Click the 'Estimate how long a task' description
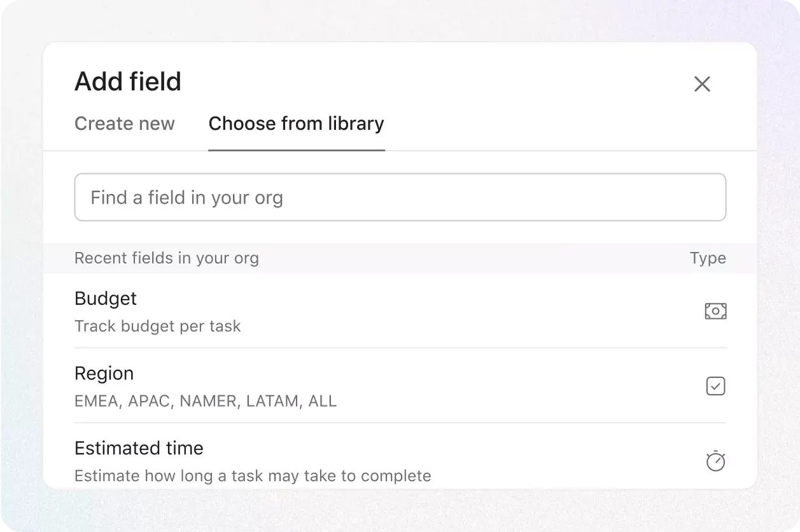Viewport: 800px width, 532px height. (x=253, y=476)
